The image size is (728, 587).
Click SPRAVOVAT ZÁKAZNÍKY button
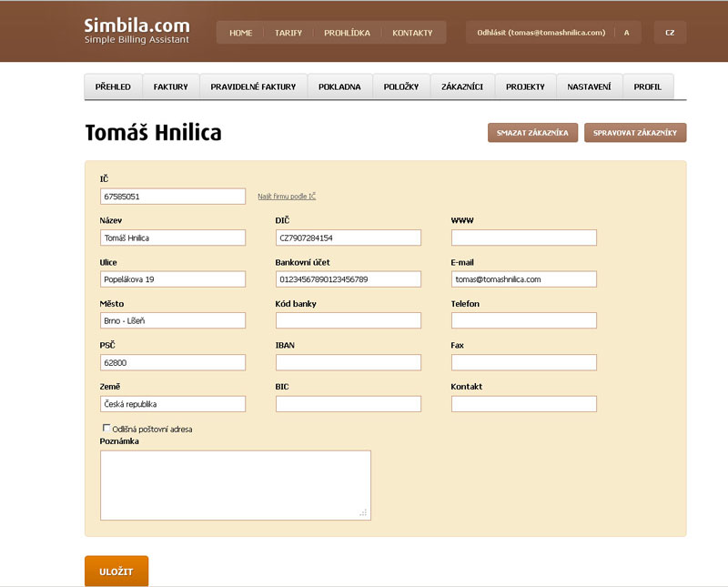point(635,133)
